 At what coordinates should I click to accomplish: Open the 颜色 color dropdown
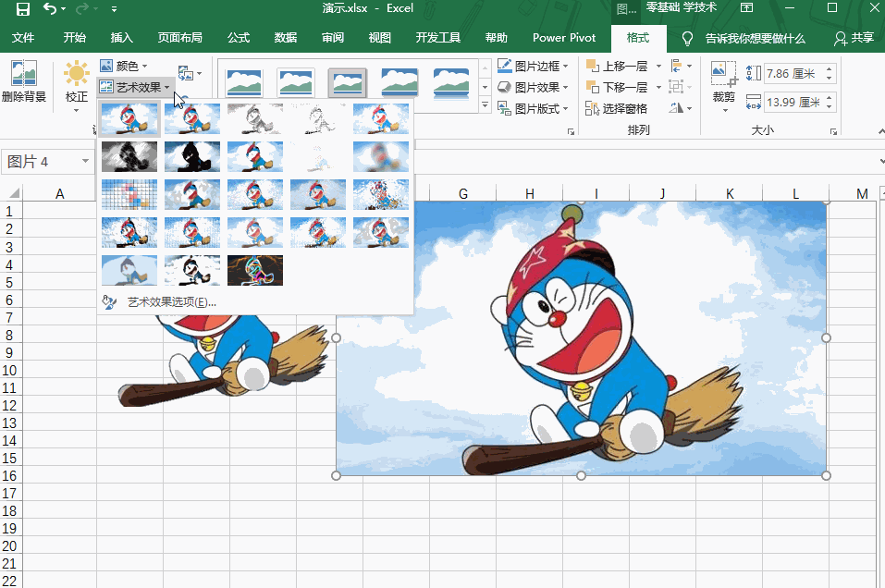(x=124, y=66)
